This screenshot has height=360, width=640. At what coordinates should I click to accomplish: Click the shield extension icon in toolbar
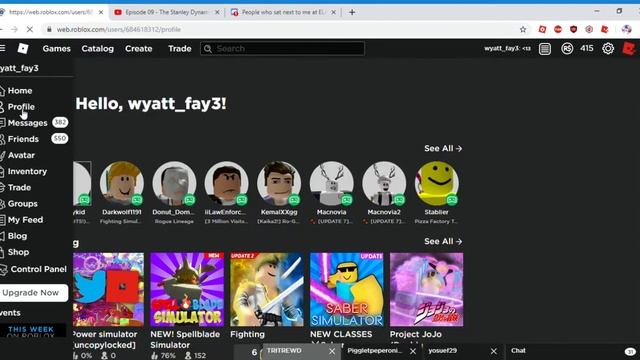573,29
